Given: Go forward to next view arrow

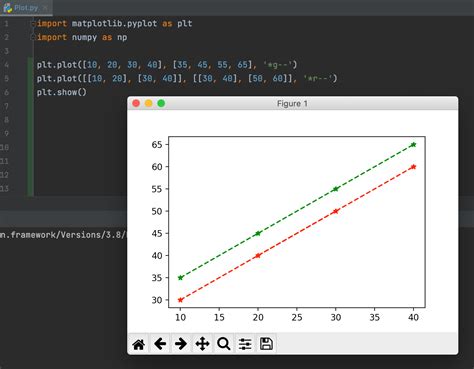Looking at the screenshot, I should coord(181,344).
